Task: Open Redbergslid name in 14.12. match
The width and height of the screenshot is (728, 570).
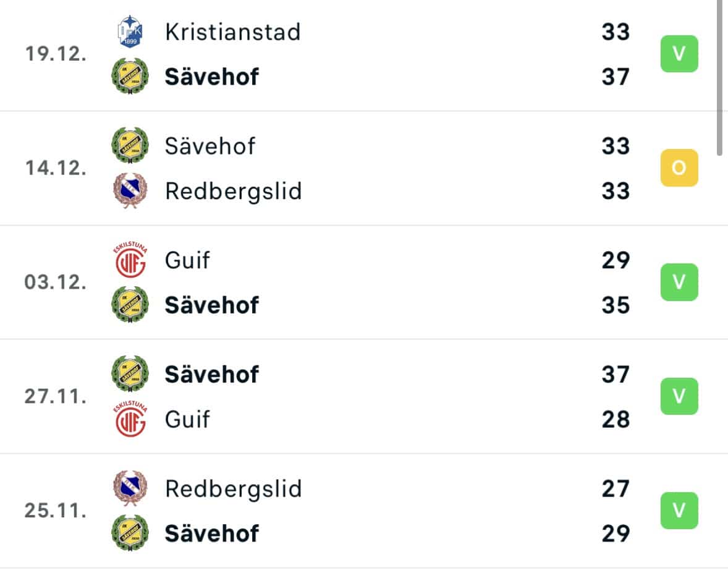Action: click(234, 192)
